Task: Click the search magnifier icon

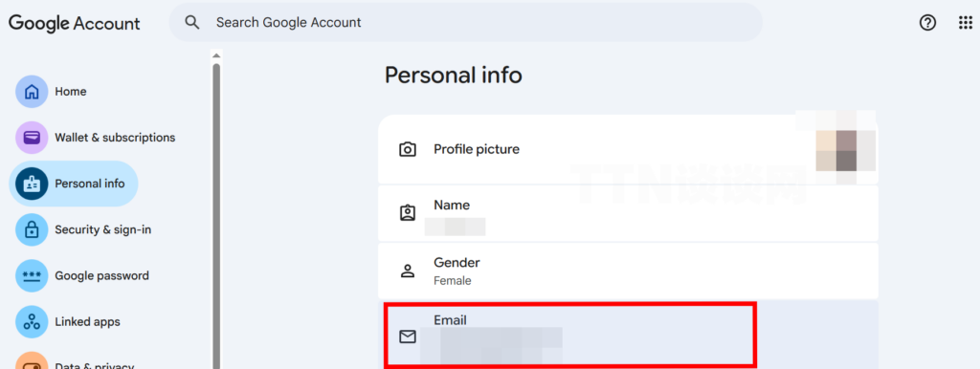Action: click(x=192, y=23)
